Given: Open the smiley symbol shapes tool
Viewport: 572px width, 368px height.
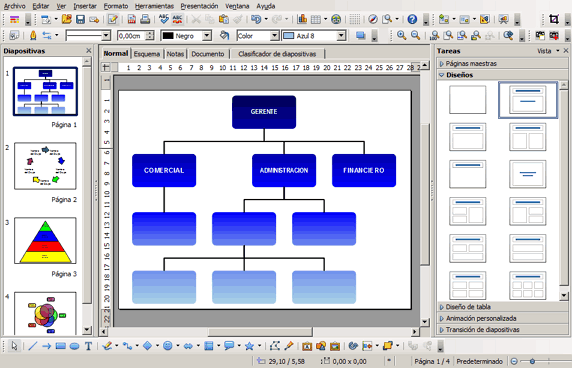Looking at the screenshot, I should click(167, 346).
